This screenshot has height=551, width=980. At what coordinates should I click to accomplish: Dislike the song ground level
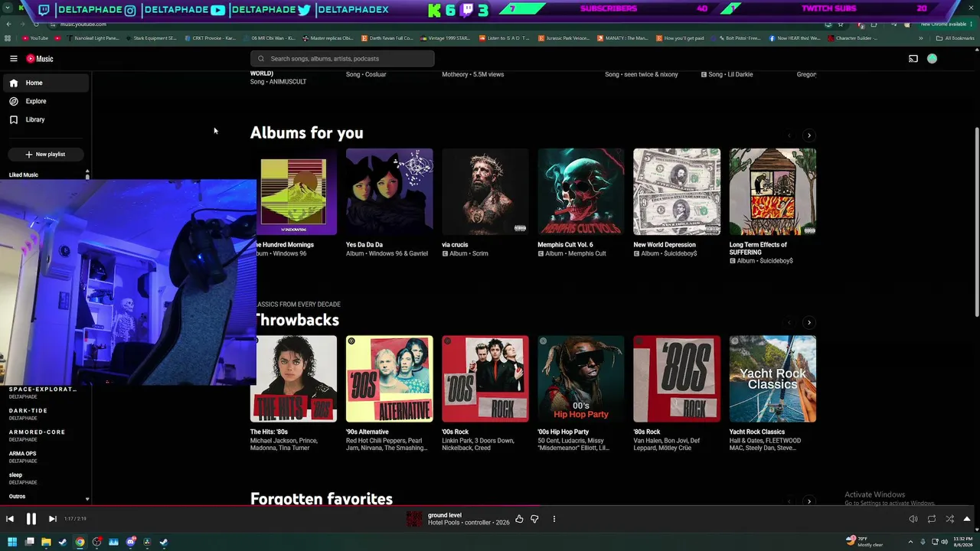point(534,519)
